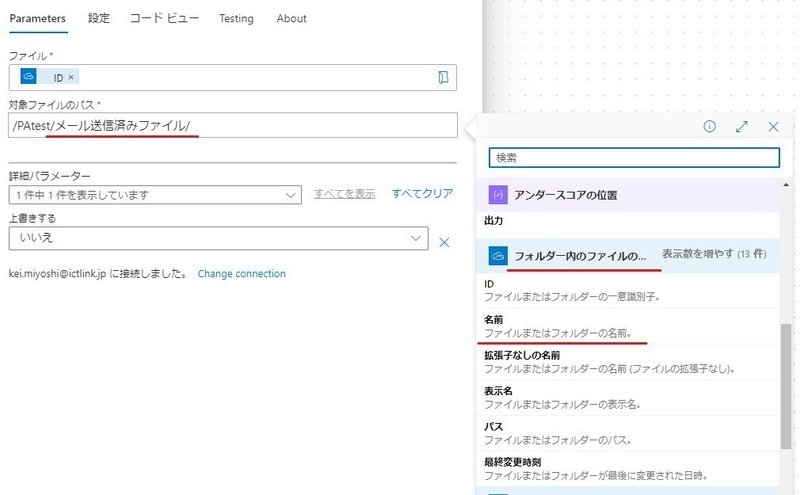Screen dimensions: 800x495
Task: Expand the 詳細パラメーター dropdown
Action: (x=155, y=195)
